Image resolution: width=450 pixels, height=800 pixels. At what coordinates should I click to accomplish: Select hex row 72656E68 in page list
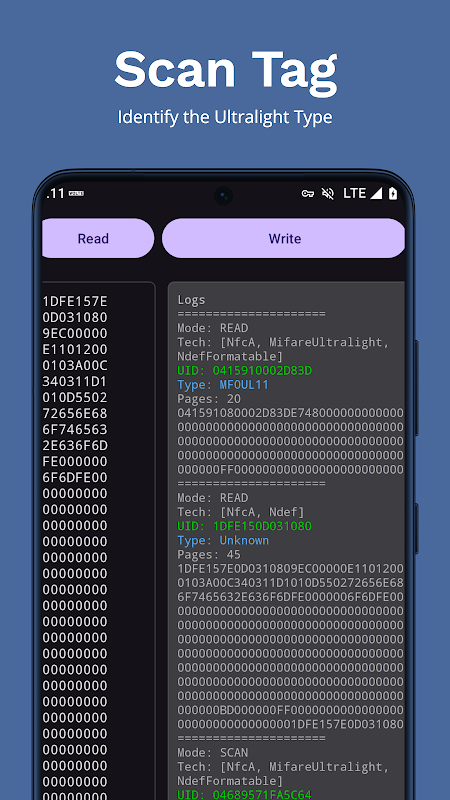tap(75, 413)
